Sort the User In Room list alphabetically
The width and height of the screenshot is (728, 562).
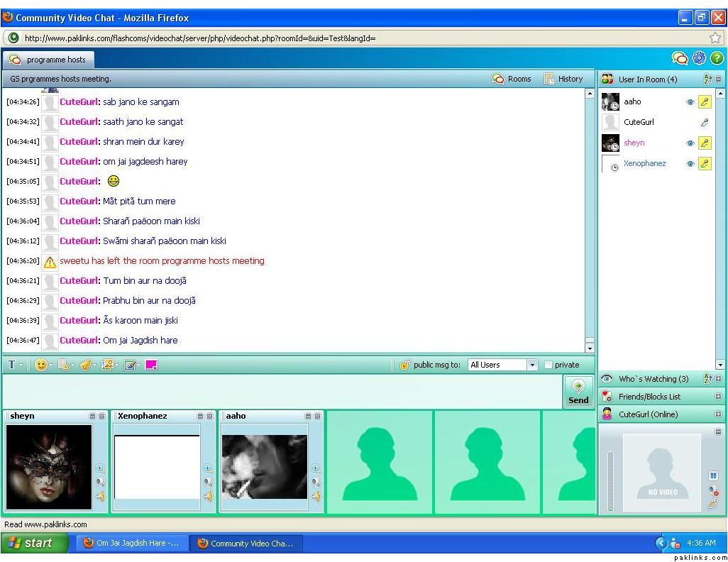click(x=707, y=79)
